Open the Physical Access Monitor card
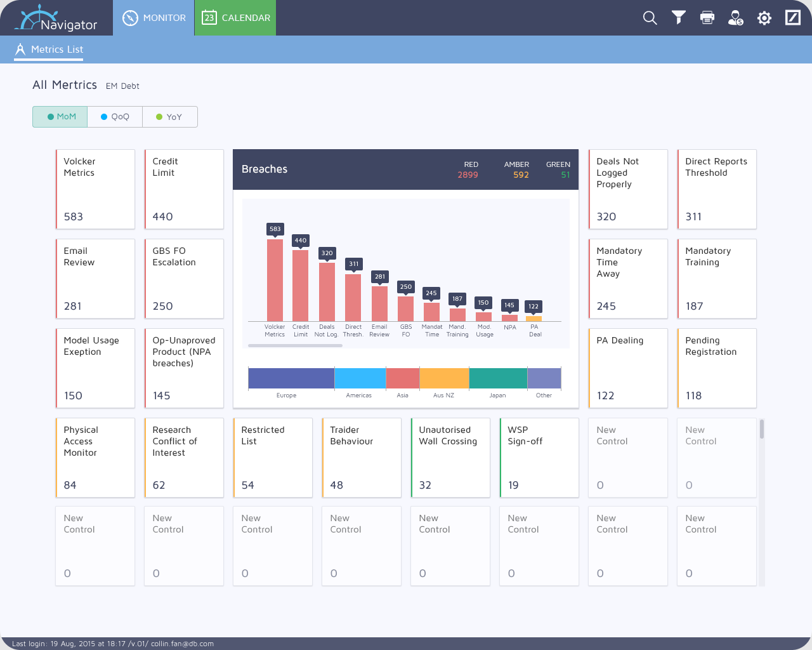The image size is (812, 650). click(x=95, y=458)
